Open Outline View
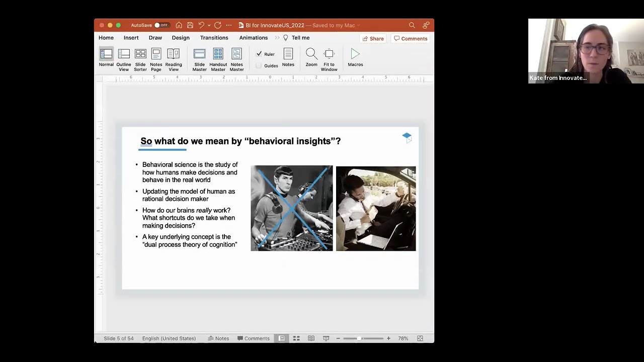The height and width of the screenshot is (362, 644). pos(124,60)
